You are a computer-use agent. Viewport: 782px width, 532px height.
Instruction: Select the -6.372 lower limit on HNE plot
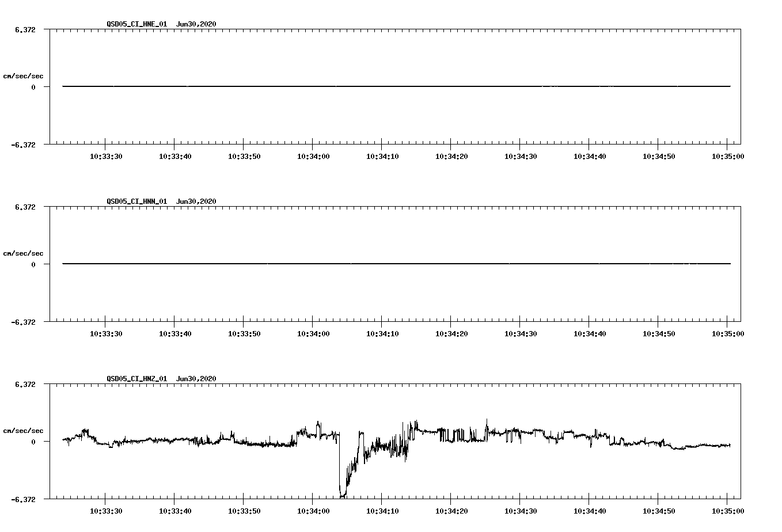24,145
